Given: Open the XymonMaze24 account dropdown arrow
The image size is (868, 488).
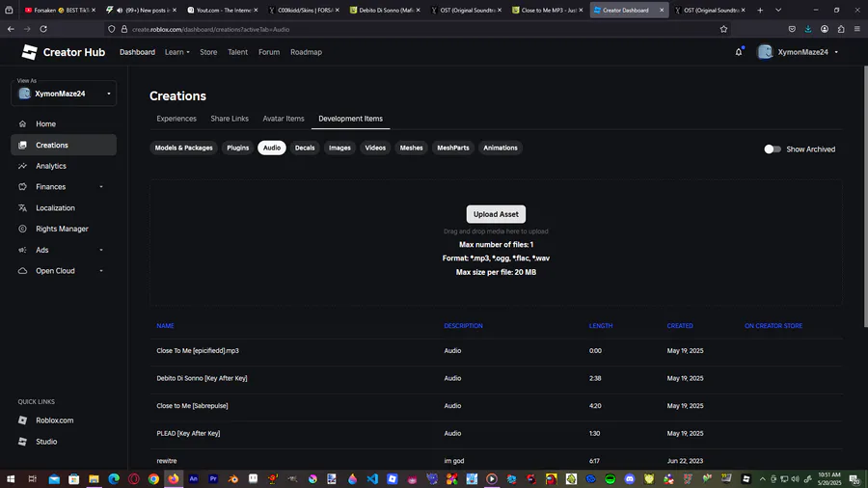Looking at the screenshot, I should [836, 52].
